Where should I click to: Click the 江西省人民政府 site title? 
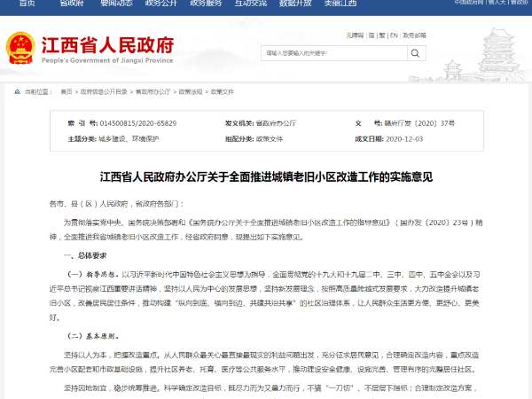(x=107, y=45)
